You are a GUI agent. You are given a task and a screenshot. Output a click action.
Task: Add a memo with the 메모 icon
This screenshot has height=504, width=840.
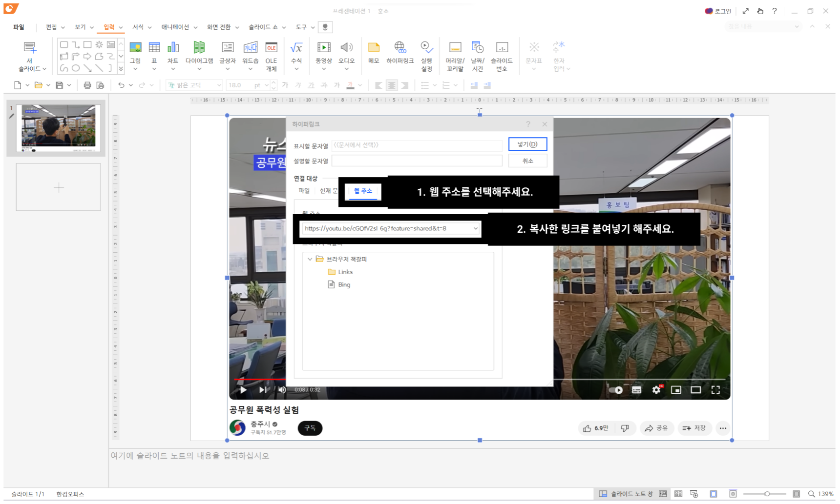(x=373, y=54)
